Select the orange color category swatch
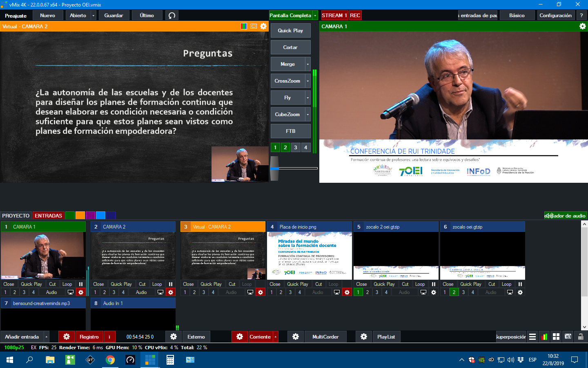The width and height of the screenshot is (588, 368). point(80,215)
